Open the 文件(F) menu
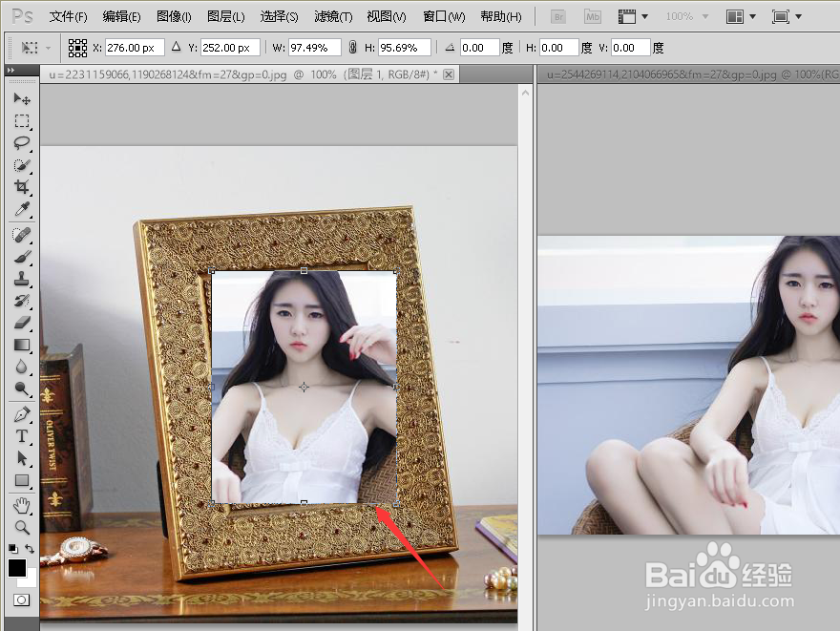 [x=68, y=17]
